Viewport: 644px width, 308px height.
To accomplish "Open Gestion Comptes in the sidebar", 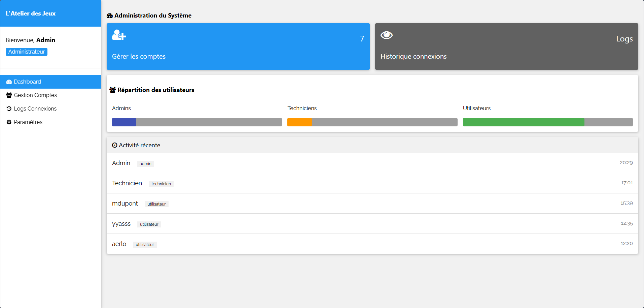I will point(51,95).
